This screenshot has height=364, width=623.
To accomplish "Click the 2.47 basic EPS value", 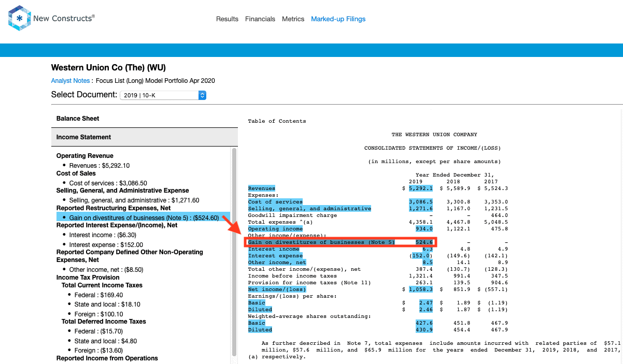I will [x=426, y=303].
